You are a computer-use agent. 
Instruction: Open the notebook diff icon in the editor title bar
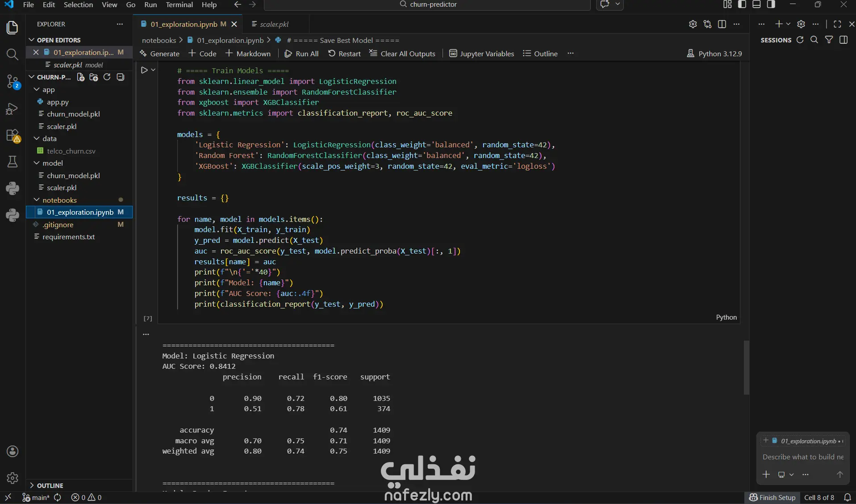(x=707, y=24)
